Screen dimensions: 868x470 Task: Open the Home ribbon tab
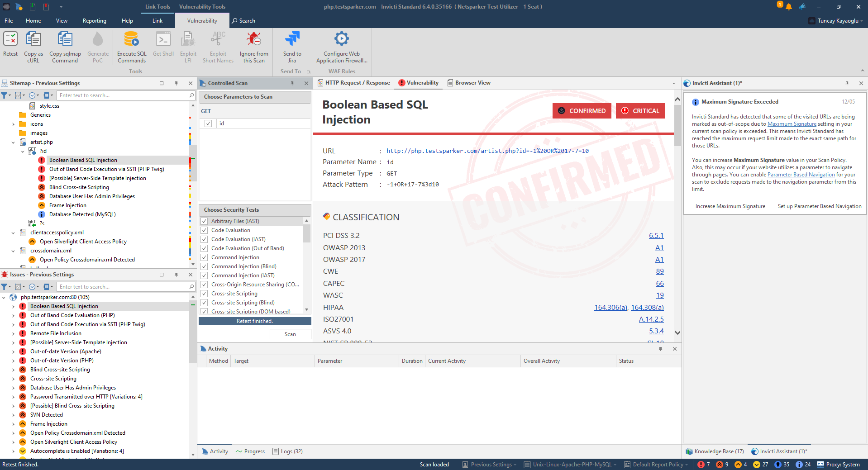click(x=33, y=21)
